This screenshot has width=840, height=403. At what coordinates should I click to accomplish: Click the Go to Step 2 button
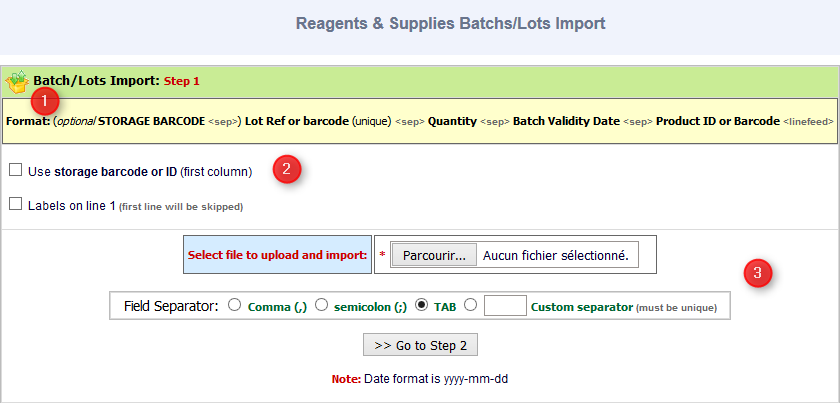pyautogui.click(x=420, y=345)
